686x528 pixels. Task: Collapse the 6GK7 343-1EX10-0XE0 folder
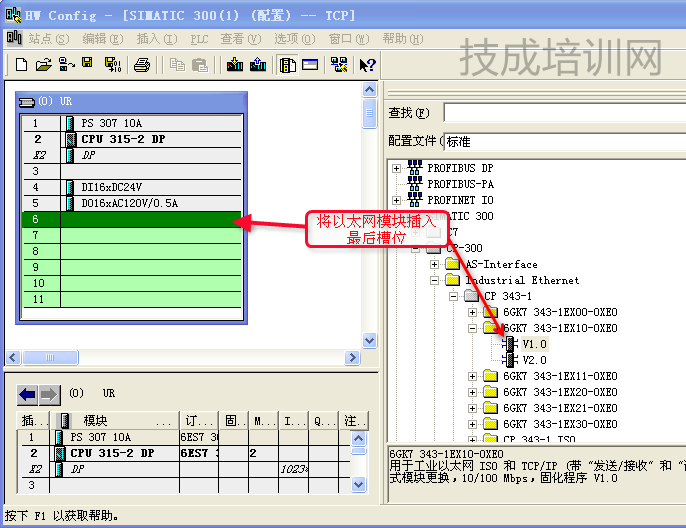click(x=472, y=329)
